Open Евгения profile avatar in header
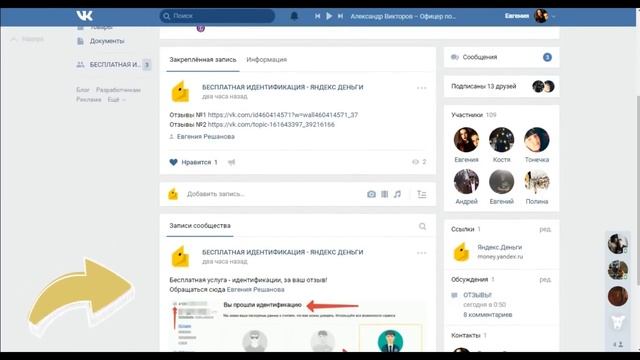640x360 pixels. click(x=541, y=16)
